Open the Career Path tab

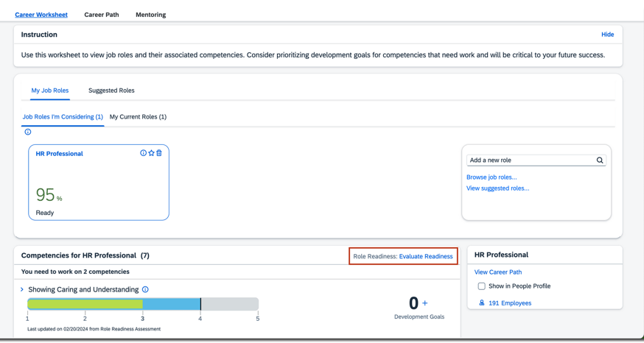pyautogui.click(x=102, y=15)
